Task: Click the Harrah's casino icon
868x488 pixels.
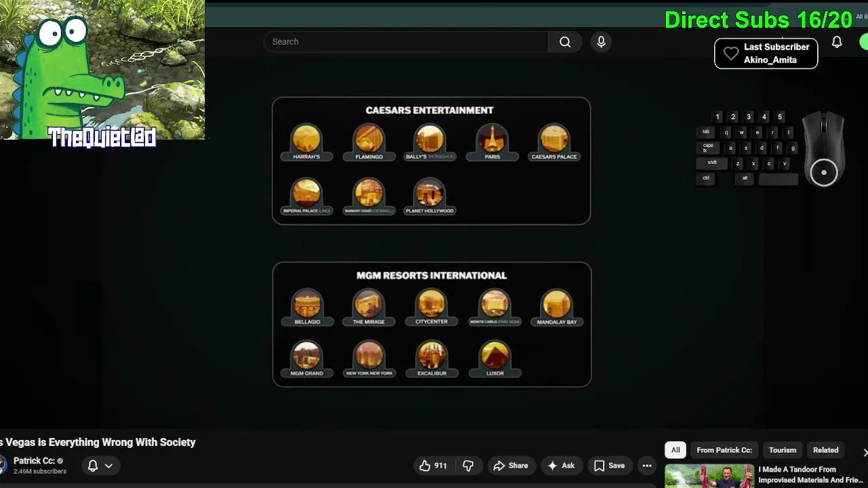Action: pyautogui.click(x=307, y=142)
